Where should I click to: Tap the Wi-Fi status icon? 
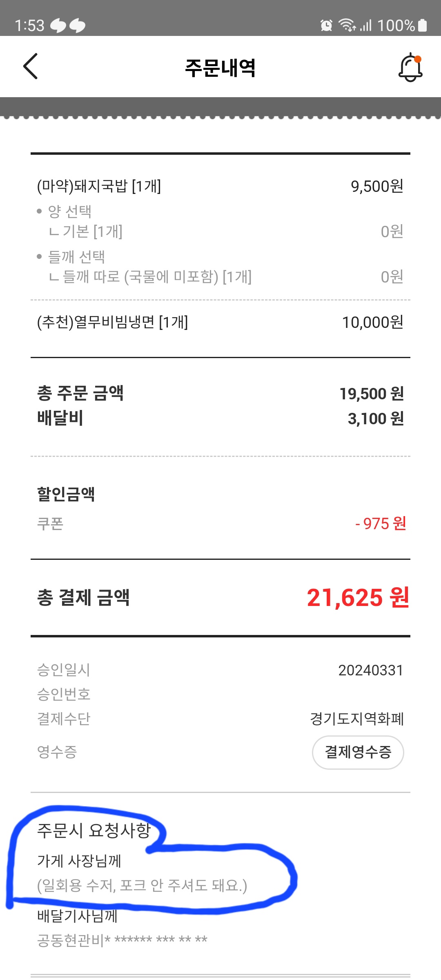tap(347, 25)
